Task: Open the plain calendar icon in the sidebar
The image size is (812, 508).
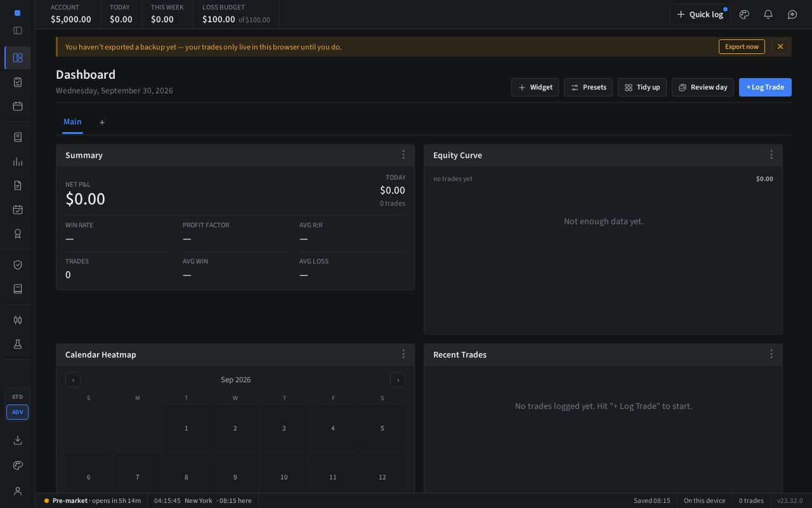Action: coord(18,106)
